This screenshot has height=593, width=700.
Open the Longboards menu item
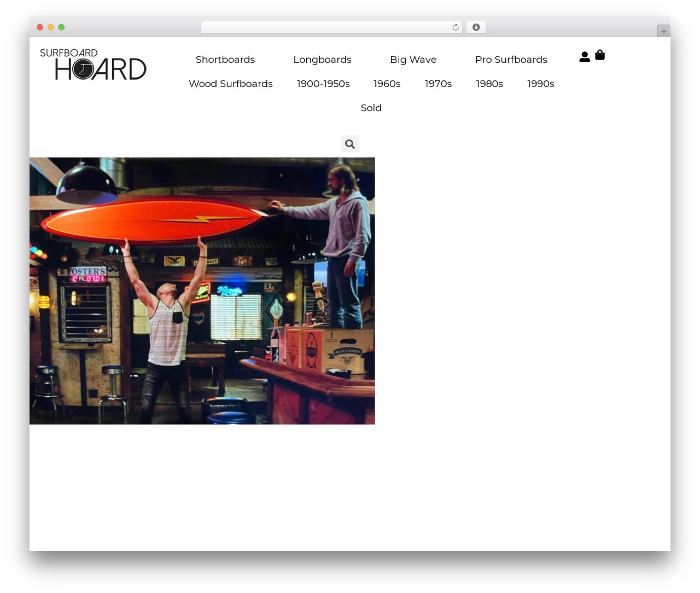322,60
